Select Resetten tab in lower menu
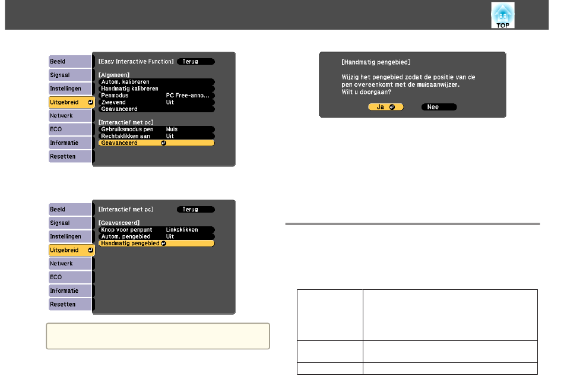The height and width of the screenshot is (392, 564). [x=70, y=305]
